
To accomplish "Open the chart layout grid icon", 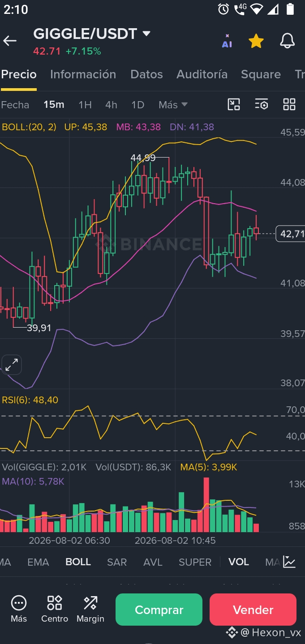I will (x=289, y=105).
